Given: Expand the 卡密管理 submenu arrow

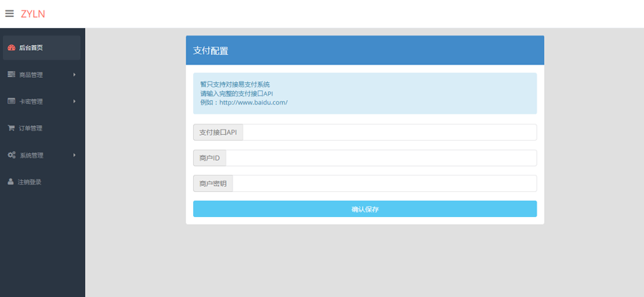Looking at the screenshot, I should tap(74, 101).
